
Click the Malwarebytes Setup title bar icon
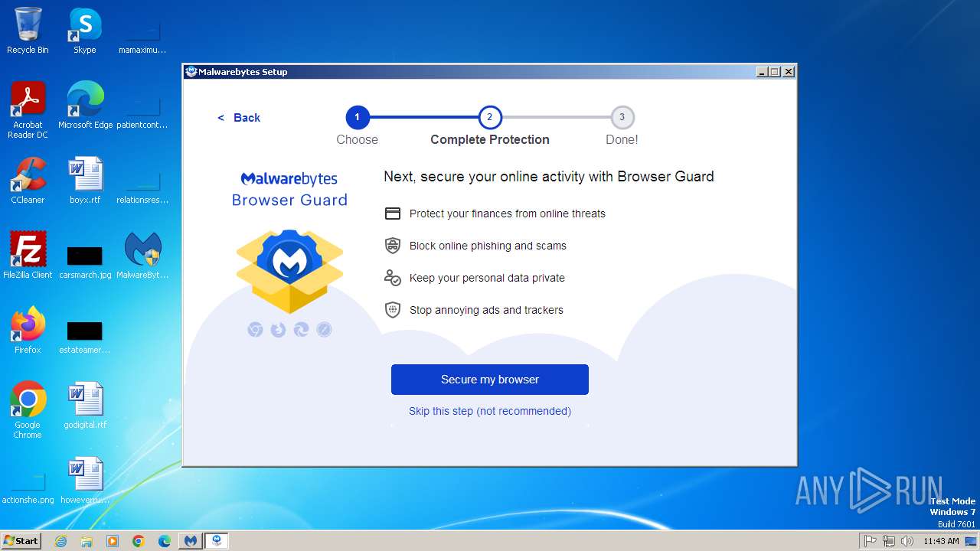click(x=191, y=72)
